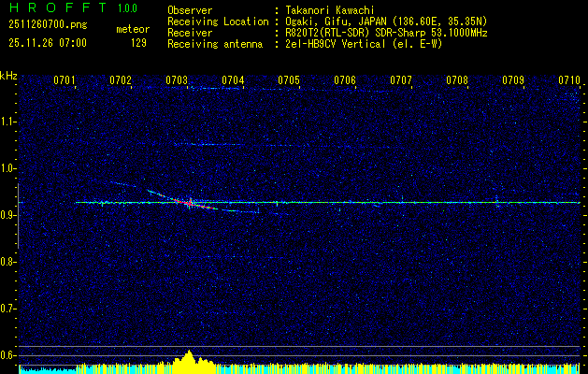
Task: Click the 0705 time tick label
Action: pos(289,80)
